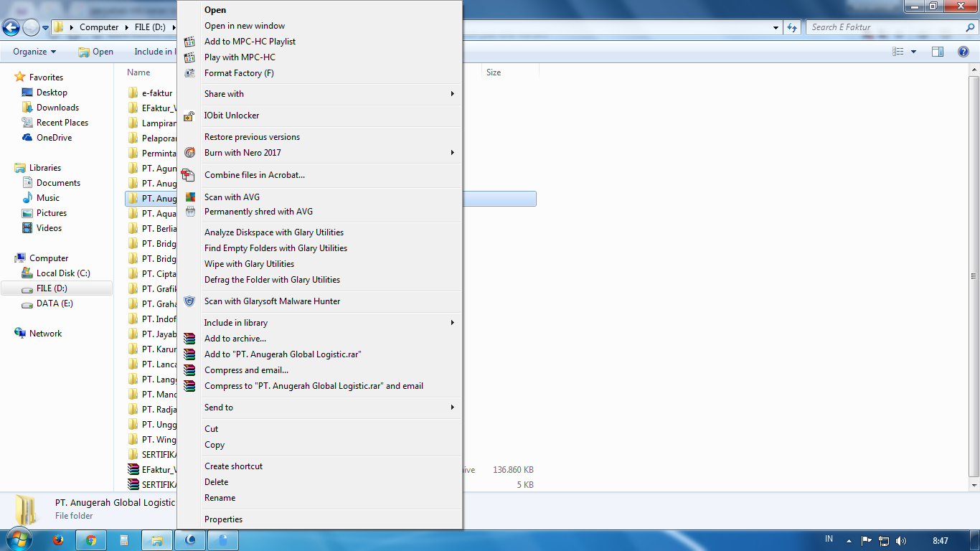Choose Copy from context menu
The image size is (980, 551).
click(215, 445)
